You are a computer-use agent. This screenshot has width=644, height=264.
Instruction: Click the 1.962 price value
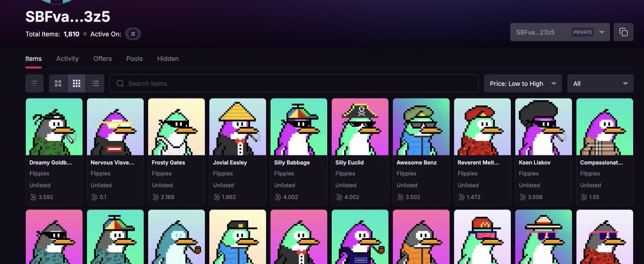[229, 197]
